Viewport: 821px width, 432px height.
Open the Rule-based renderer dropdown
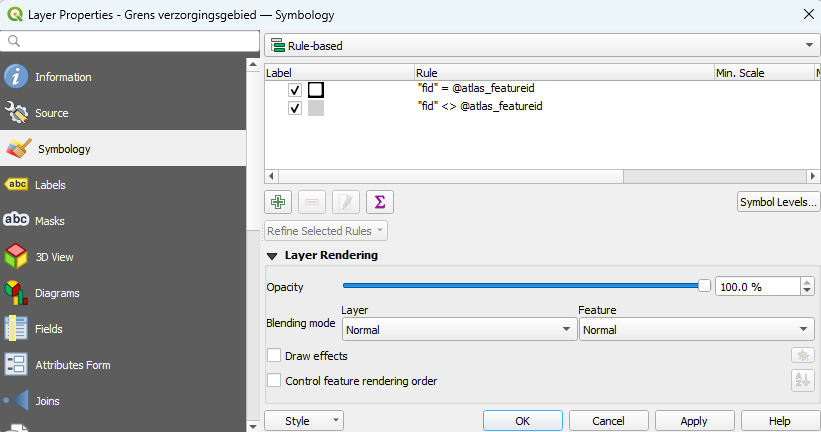point(541,45)
